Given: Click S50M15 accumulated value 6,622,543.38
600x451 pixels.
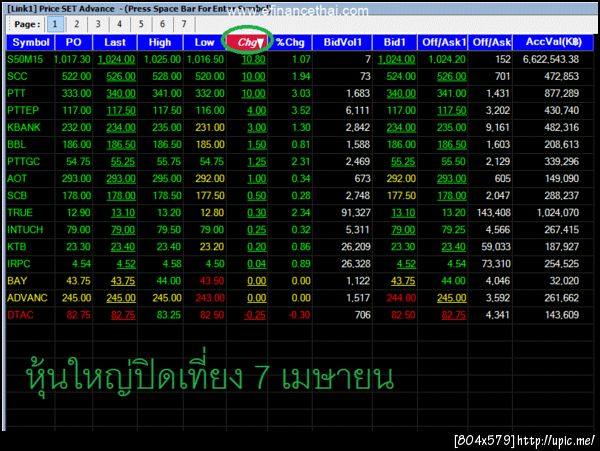Looking at the screenshot, I should click(551, 60).
